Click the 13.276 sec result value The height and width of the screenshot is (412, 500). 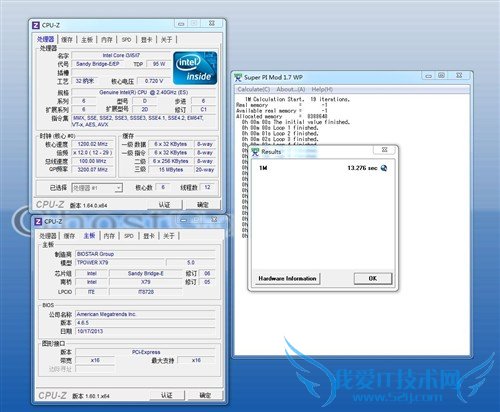pyautogui.click(x=362, y=168)
